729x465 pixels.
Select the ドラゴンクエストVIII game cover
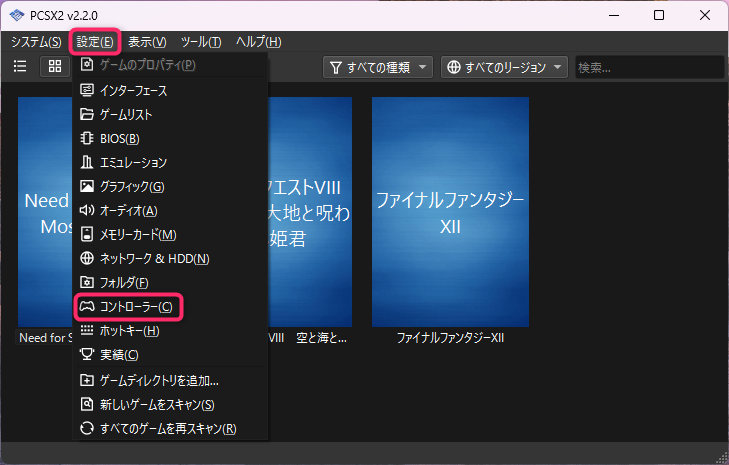coord(310,212)
